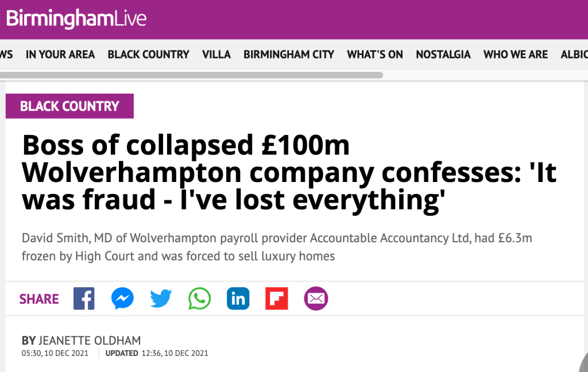
Task: Go to Black Country nav section
Action: pyautogui.click(x=149, y=55)
